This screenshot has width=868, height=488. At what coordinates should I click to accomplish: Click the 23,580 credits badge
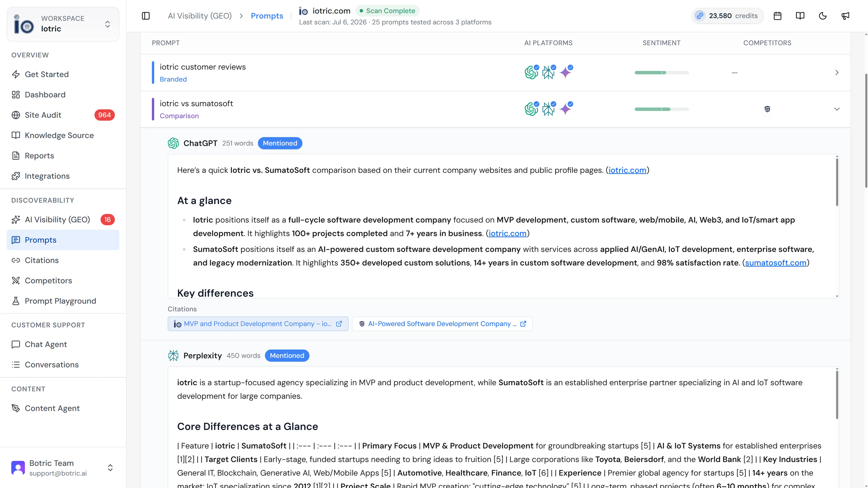coord(727,16)
